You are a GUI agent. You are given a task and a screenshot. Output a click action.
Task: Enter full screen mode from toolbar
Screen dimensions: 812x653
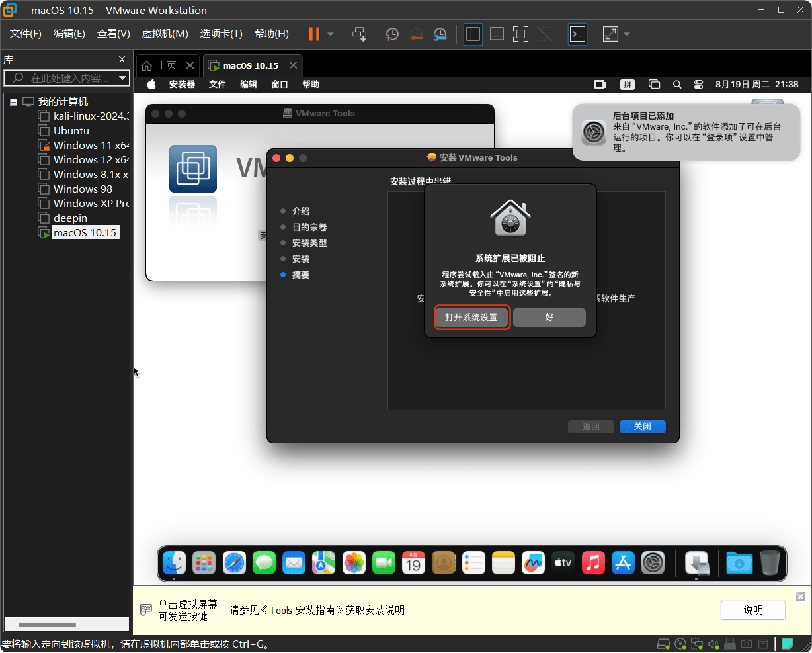(520, 34)
